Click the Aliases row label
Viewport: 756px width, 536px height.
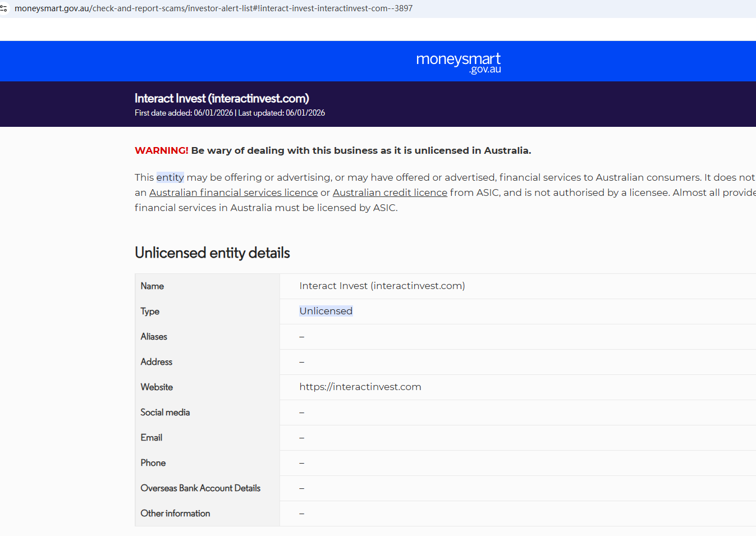pos(154,337)
